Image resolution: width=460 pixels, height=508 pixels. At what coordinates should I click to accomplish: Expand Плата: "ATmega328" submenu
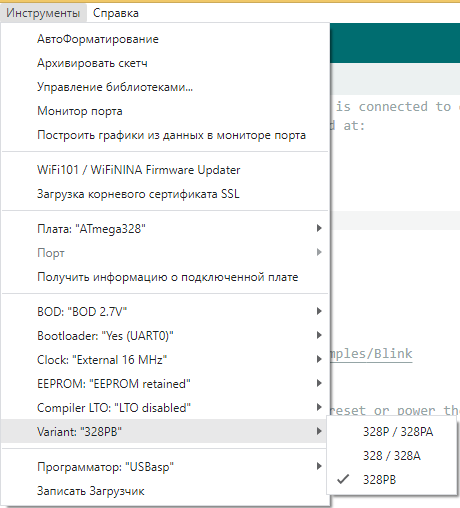pyautogui.click(x=165, y=229)
